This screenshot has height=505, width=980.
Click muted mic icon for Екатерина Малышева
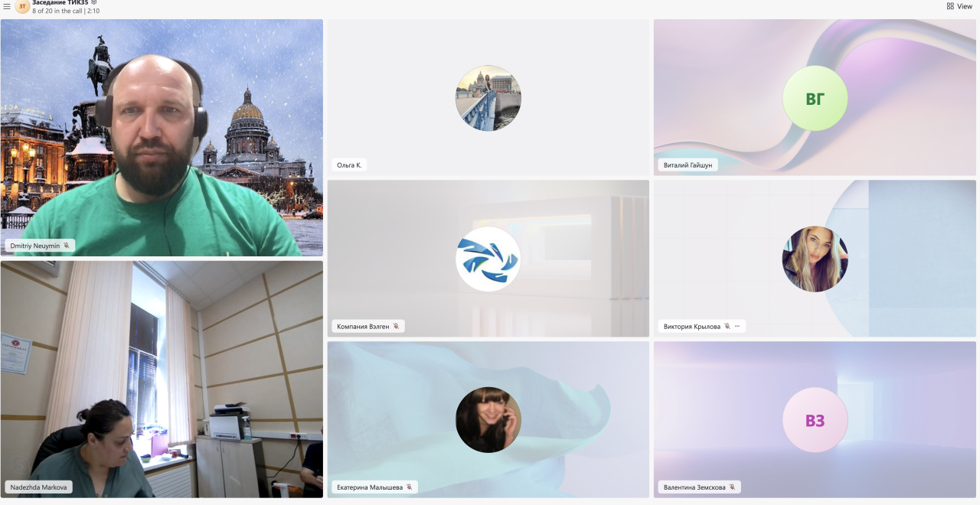409,487
